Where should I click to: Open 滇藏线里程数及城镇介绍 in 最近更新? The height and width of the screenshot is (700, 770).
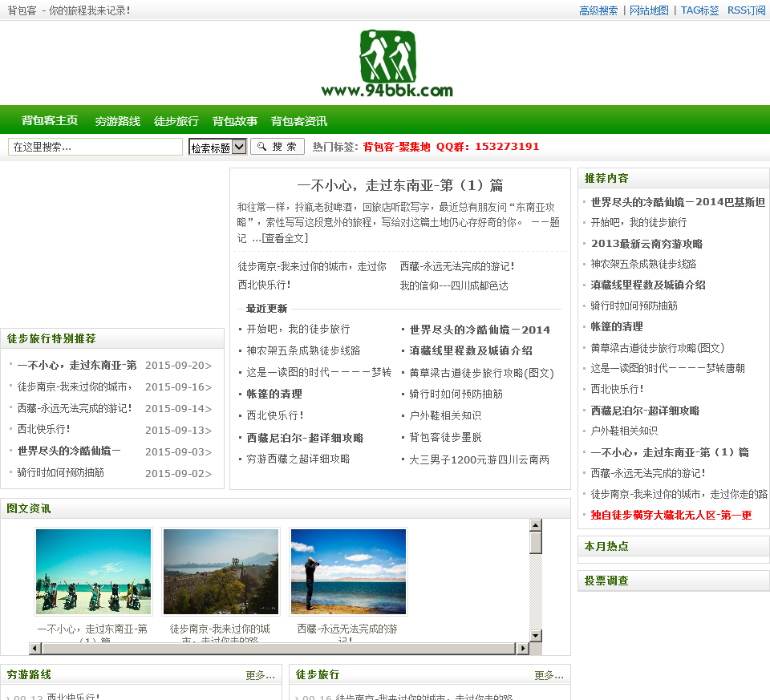(x=471, y=350)
